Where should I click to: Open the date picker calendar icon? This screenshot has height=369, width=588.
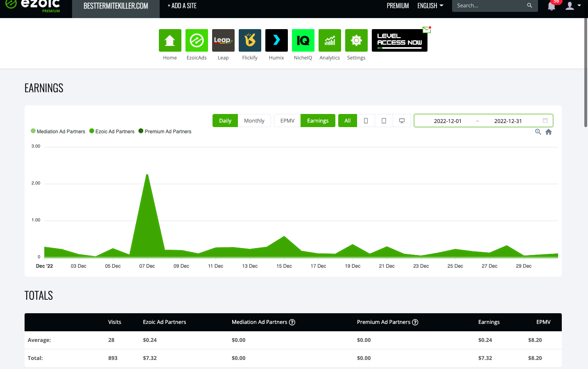point(545,121)
